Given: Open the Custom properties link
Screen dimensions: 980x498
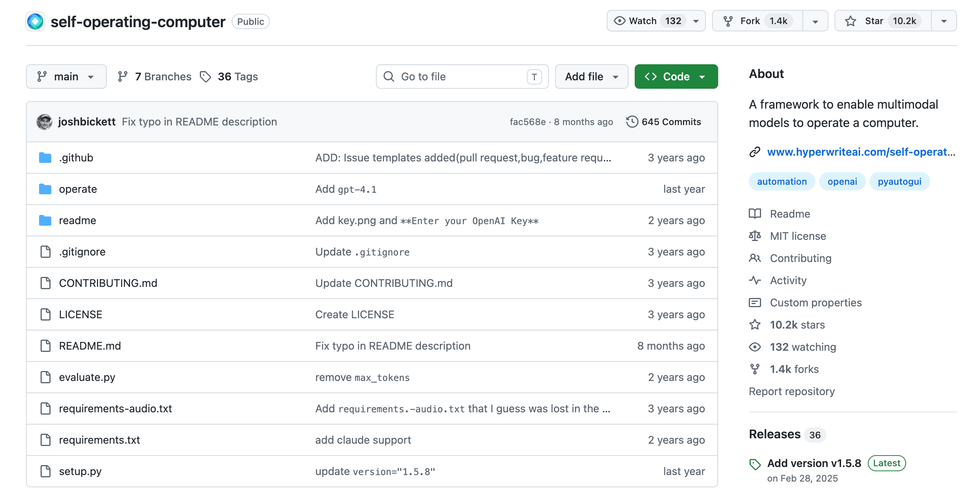Looking at the screenshot, I should (x=816, y=303).
